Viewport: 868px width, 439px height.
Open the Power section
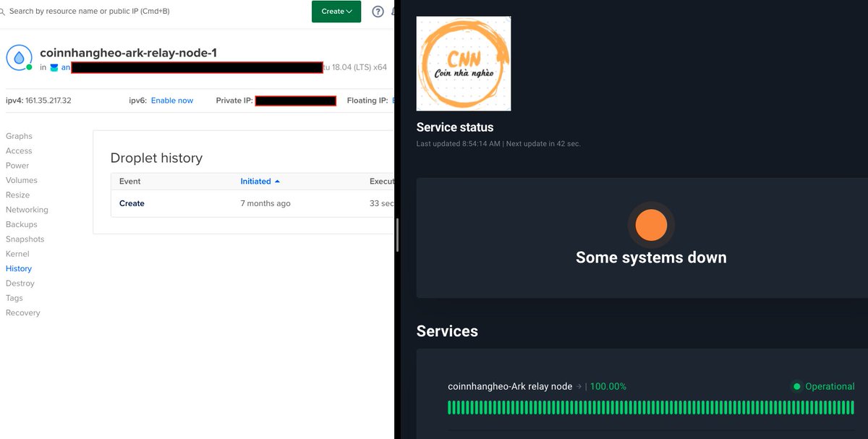[x=17, y=166]
